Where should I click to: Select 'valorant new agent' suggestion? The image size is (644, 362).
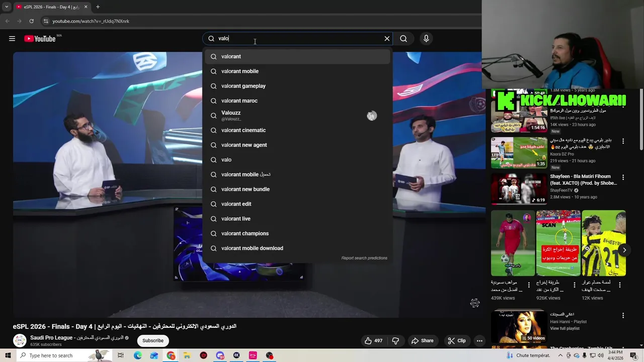coord(297,145)
